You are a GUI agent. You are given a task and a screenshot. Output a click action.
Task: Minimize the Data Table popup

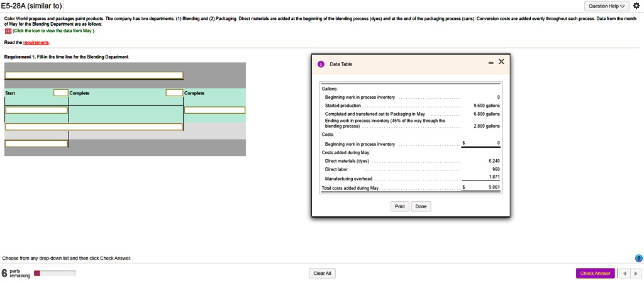click(491, 62)
